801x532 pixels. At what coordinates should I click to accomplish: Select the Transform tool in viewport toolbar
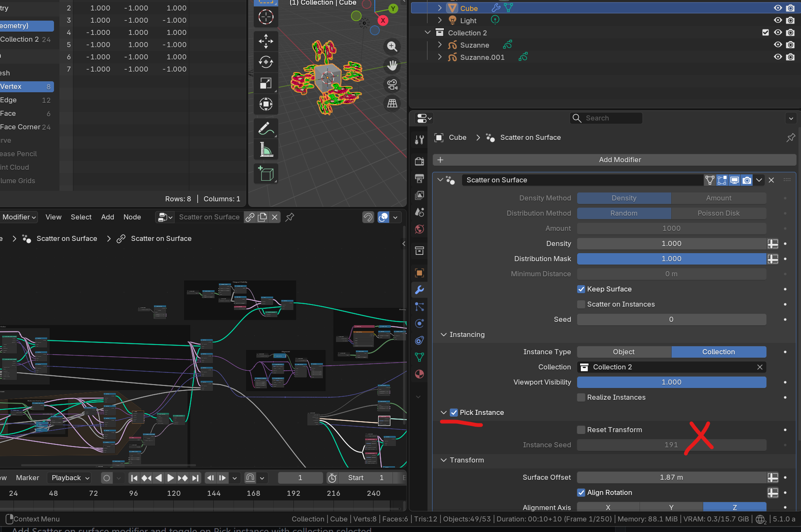(266, 104)
